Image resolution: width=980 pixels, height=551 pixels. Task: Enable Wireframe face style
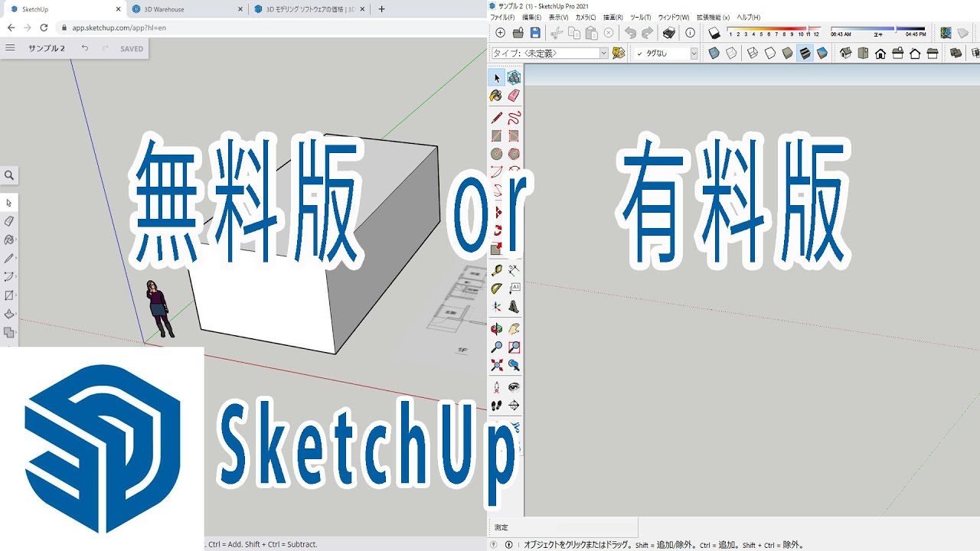point(753,53)
